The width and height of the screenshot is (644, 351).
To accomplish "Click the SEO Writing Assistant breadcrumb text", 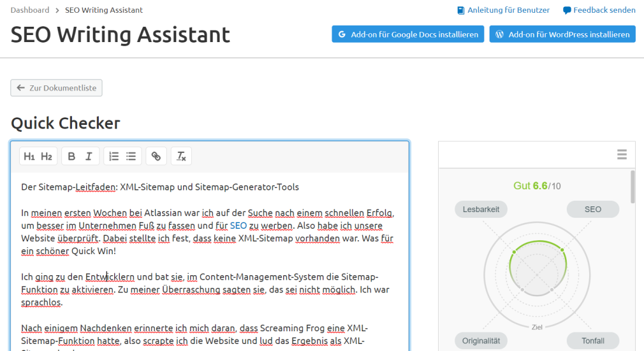I will coord(104,10).
